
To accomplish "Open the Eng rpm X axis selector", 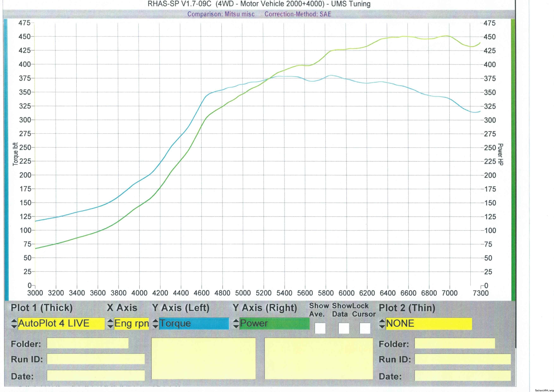I will pyautogui.click(x=131, y=324).
